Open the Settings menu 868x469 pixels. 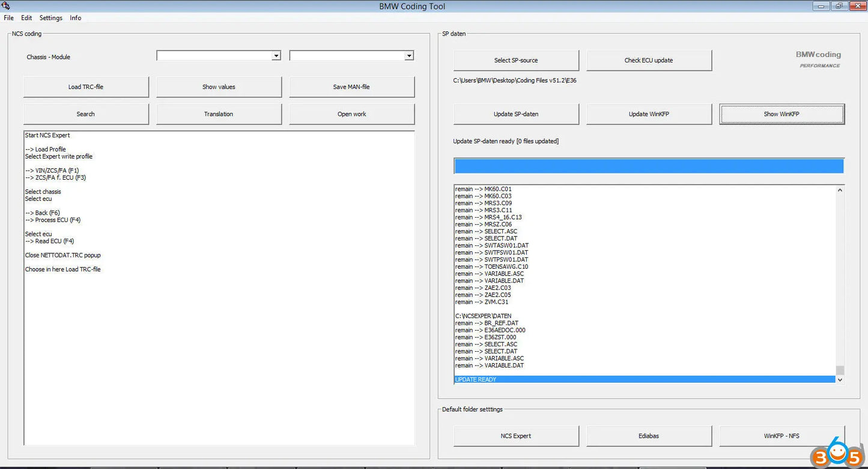click(50, 17)
